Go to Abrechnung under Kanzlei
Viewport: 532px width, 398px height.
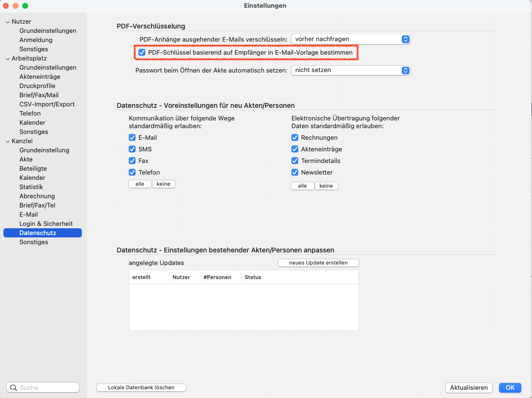tap(37, 196)
